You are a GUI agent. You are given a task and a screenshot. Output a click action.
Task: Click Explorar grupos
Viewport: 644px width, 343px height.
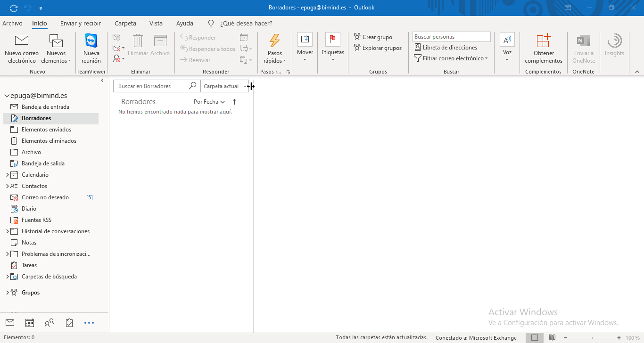click(x=378, y=48)
